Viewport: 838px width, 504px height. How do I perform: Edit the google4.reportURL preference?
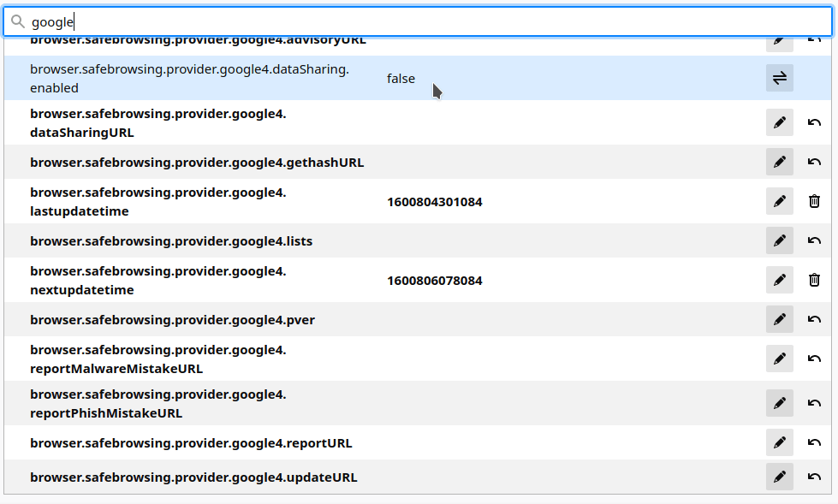[779, 442]
